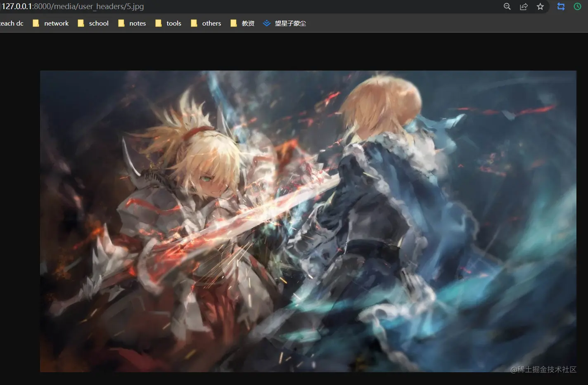Click the tools folder icon
The width and height of the screenshot is (588, 385).
(159, 24)
